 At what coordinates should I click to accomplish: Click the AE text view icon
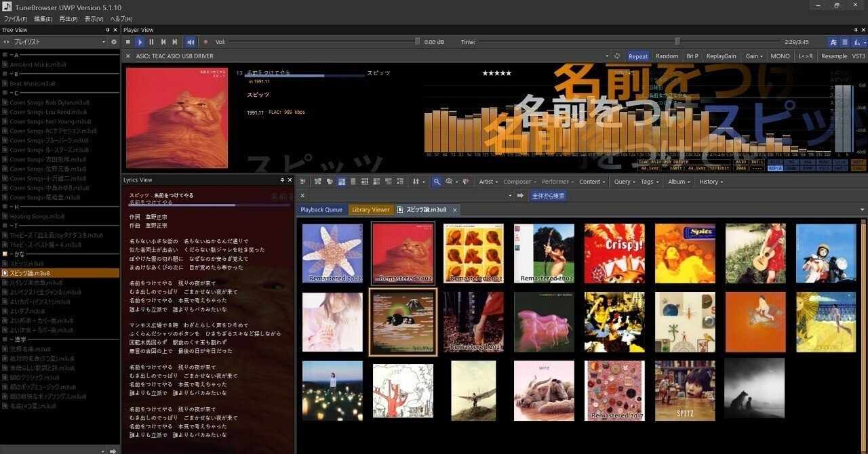pos(833,42)
